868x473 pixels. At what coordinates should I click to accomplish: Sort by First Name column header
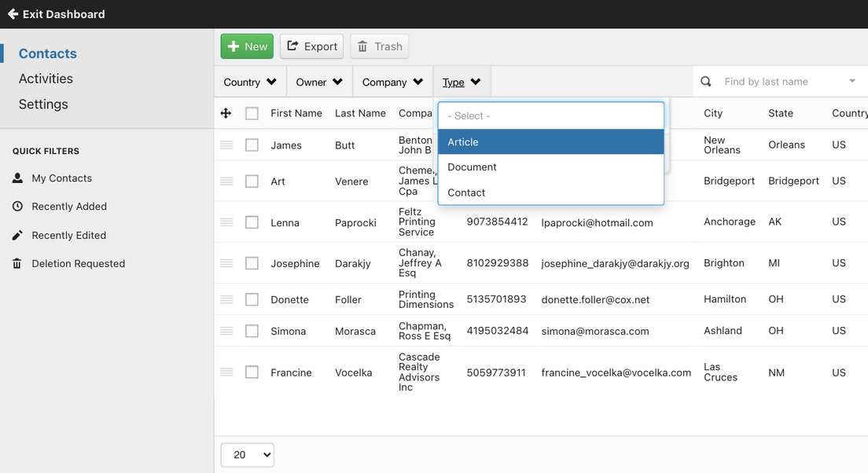tap(296, 113)
